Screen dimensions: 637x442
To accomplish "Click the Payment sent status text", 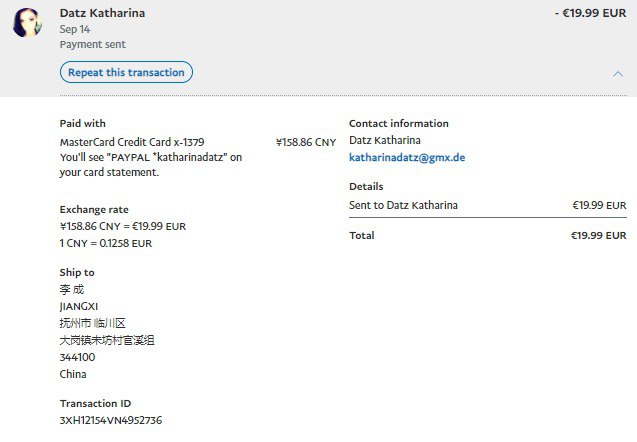I will (92, 45).
